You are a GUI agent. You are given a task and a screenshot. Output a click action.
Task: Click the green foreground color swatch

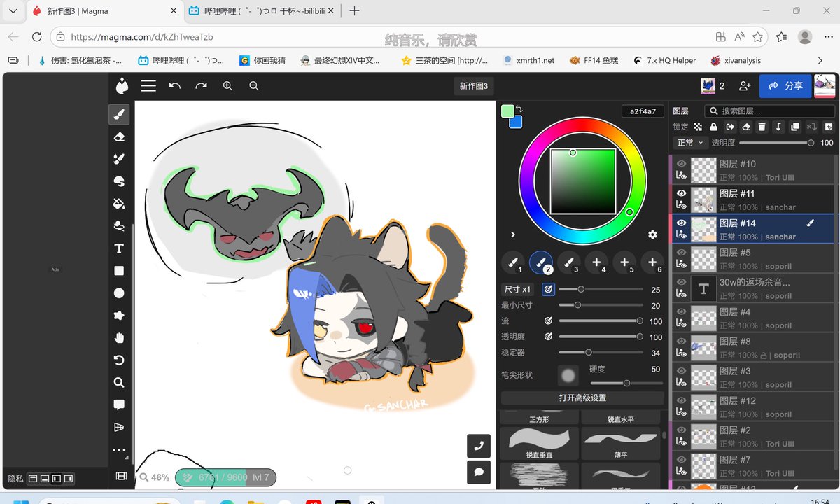coord(507,111)
